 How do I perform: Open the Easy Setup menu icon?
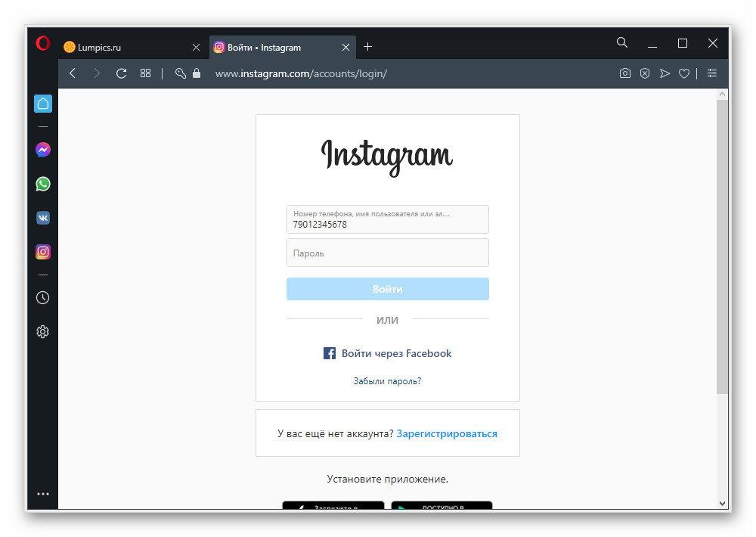[x=712, y=73]
